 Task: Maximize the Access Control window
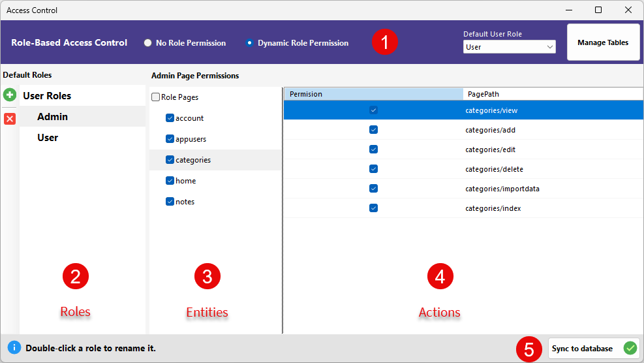point(598,10)
